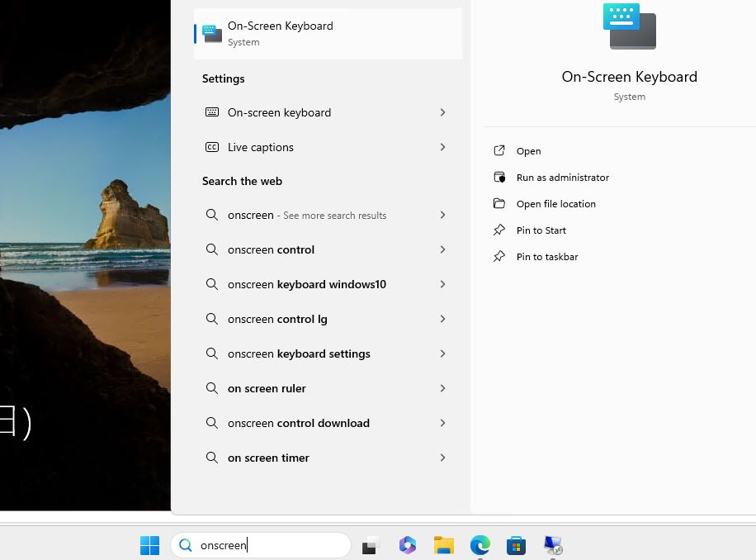
Task: Select web suggestion 'on screen timer'
Action: point(328,458)
